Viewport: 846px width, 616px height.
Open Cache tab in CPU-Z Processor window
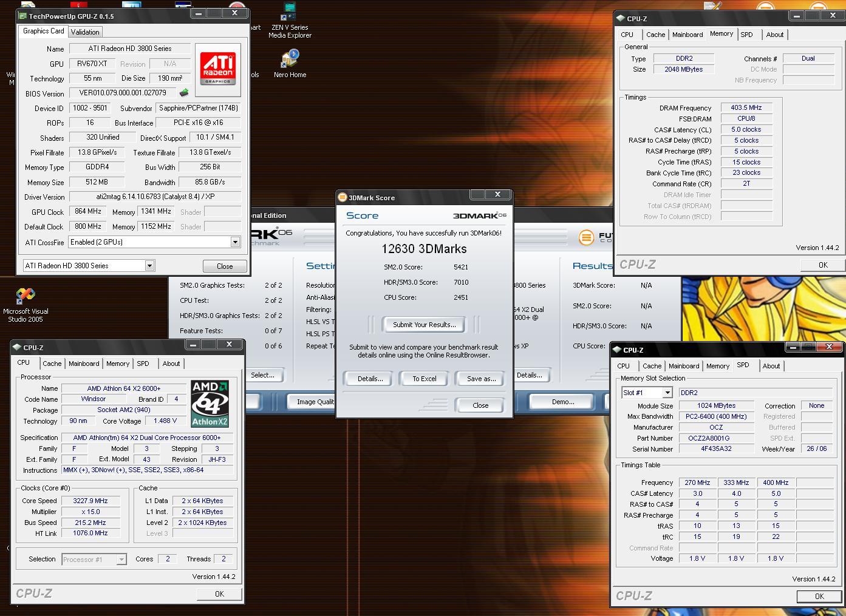pos(52,364)
